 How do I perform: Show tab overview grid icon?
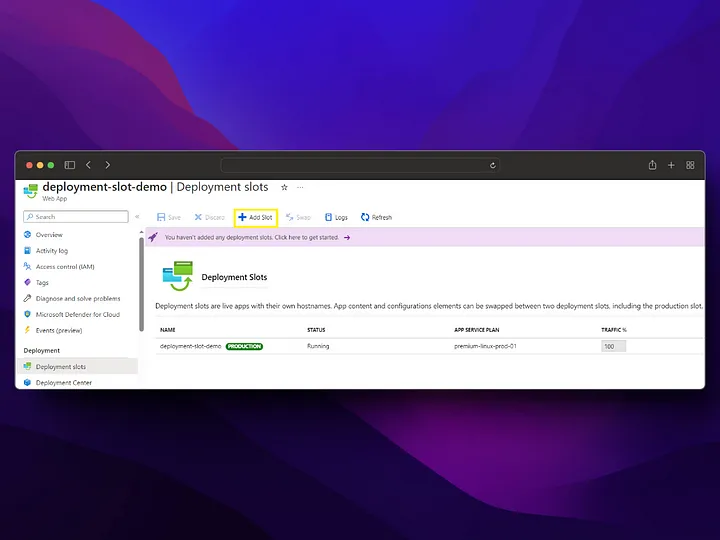(690, 165)
